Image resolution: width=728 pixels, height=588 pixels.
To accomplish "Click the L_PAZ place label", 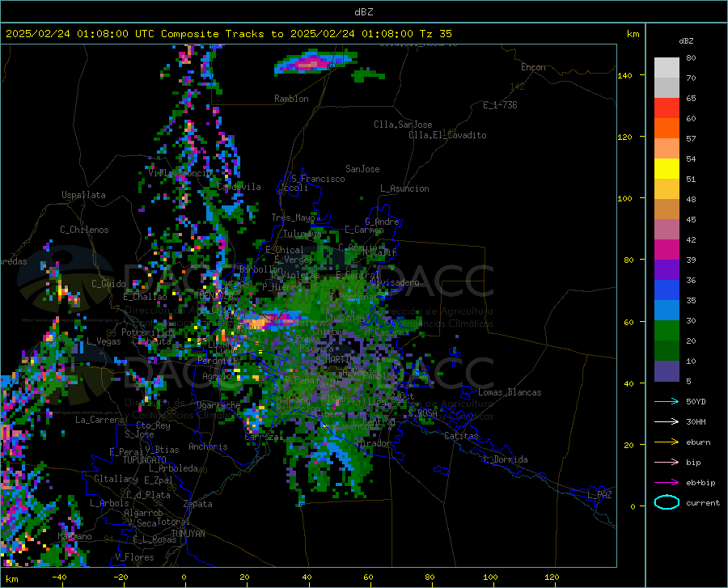I will [x=600, y=495].
